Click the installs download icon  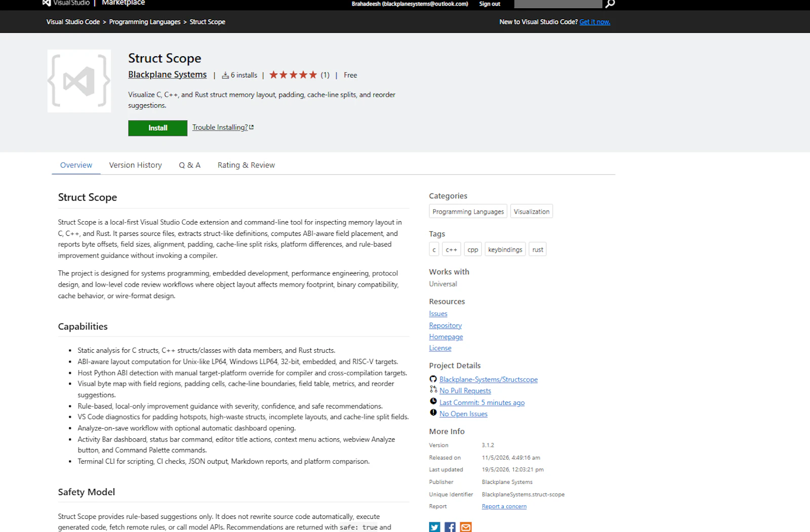(x=225, y=75)
